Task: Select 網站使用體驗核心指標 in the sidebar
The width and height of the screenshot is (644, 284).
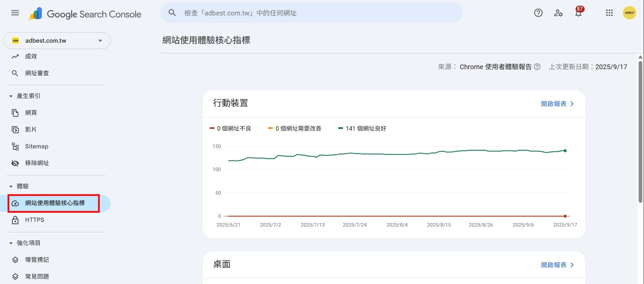Action: [54, 203]
